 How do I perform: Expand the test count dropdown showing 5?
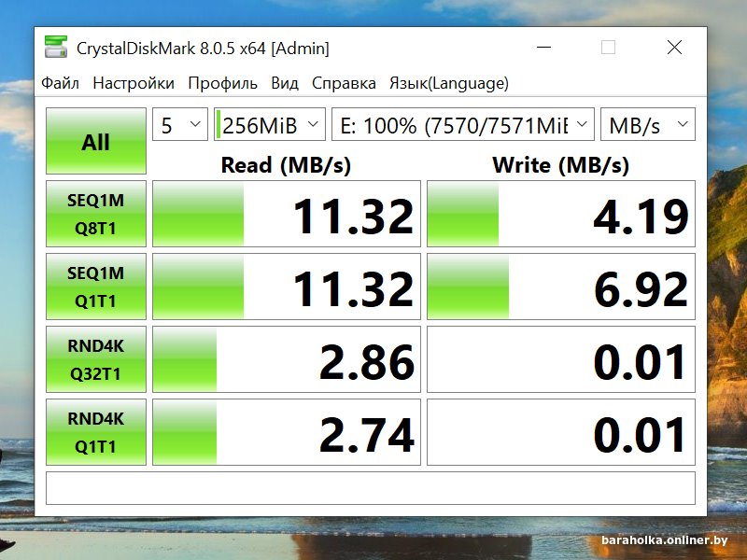(180, 124)
